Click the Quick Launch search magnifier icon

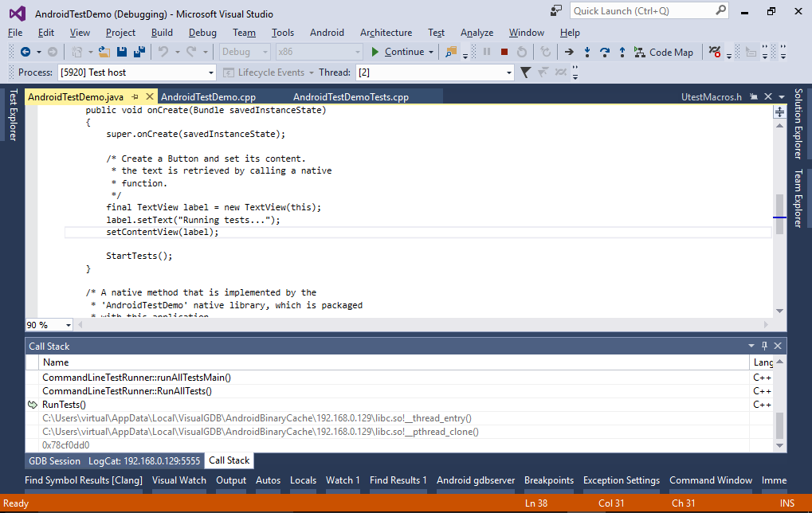coord(720,10)
